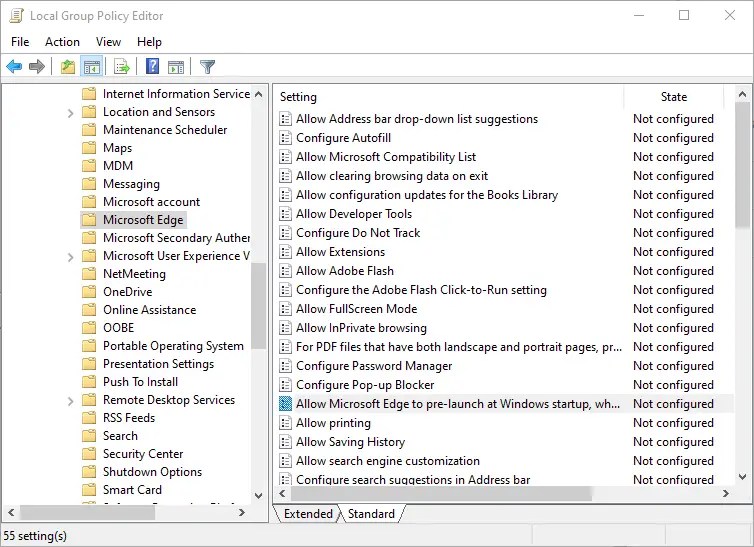Select the NetMeeting tree item
Screen dimensions: 754x547
pyautogui.click(x=134, y=274)
